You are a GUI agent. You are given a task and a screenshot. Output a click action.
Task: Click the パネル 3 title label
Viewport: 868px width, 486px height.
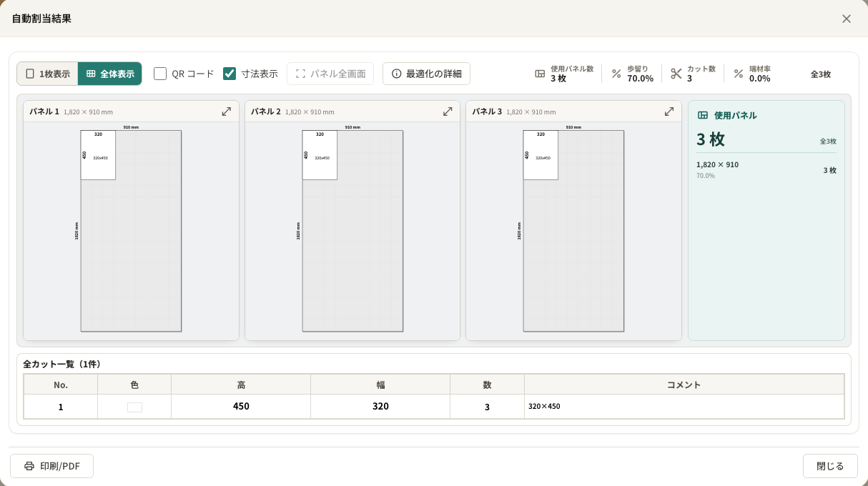tap(487, 111)
